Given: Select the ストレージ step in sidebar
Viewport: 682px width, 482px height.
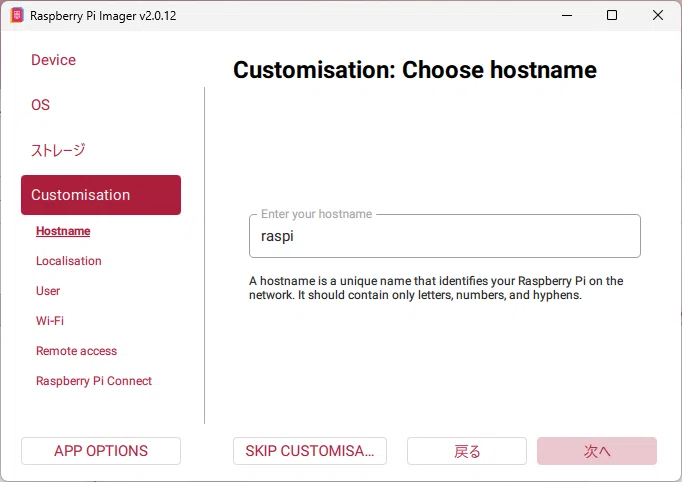Looking at the screenshot, I should (58, 150).
